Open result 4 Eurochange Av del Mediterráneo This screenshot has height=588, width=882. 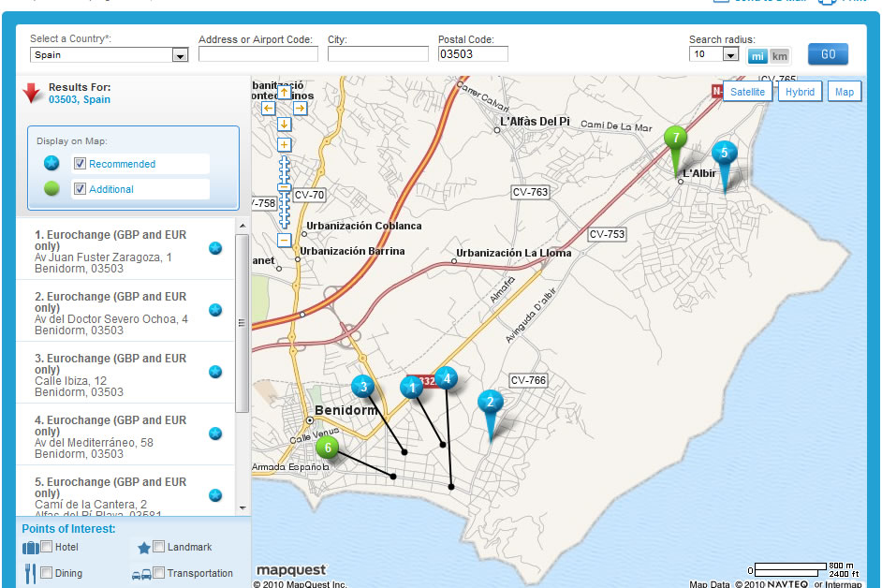(x=125, y=434)
